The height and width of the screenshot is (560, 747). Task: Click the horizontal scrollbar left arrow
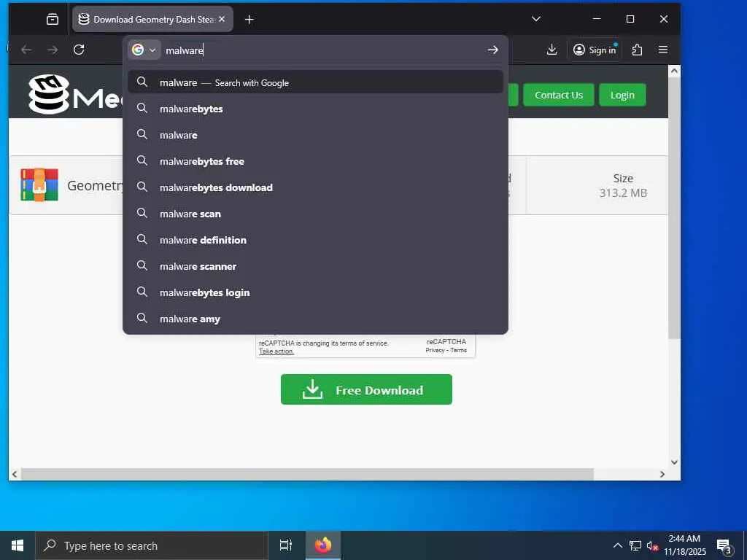[15, 474]
